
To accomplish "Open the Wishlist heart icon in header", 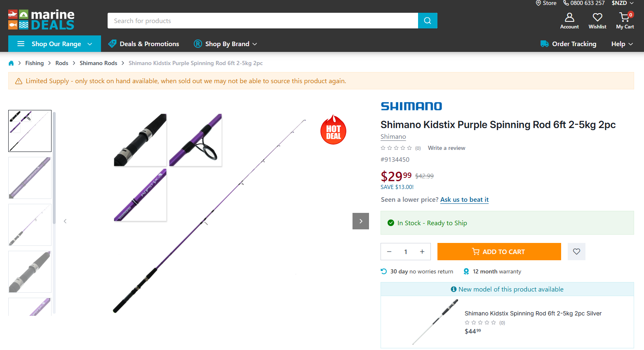I will pyautogui.click(x=597, y=17).
